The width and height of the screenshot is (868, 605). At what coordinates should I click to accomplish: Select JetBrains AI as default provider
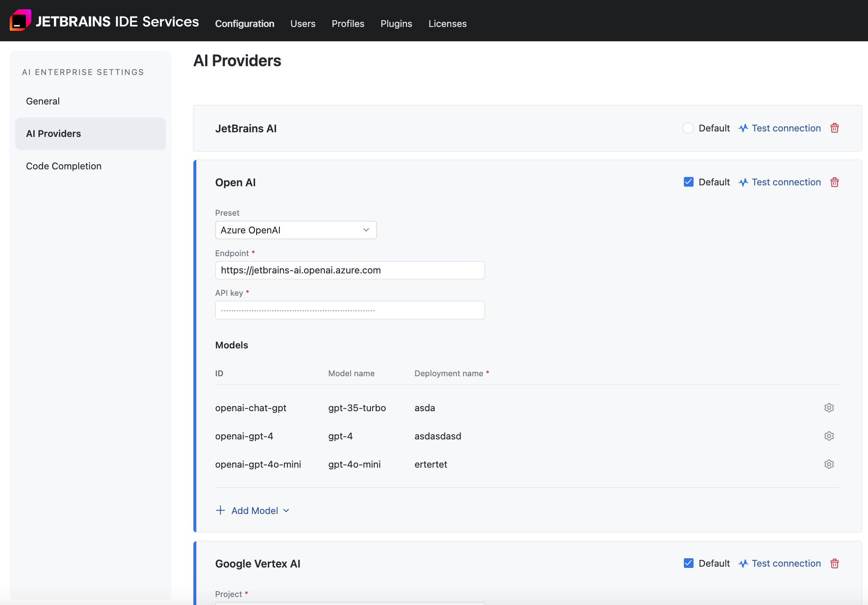point(688,128)
